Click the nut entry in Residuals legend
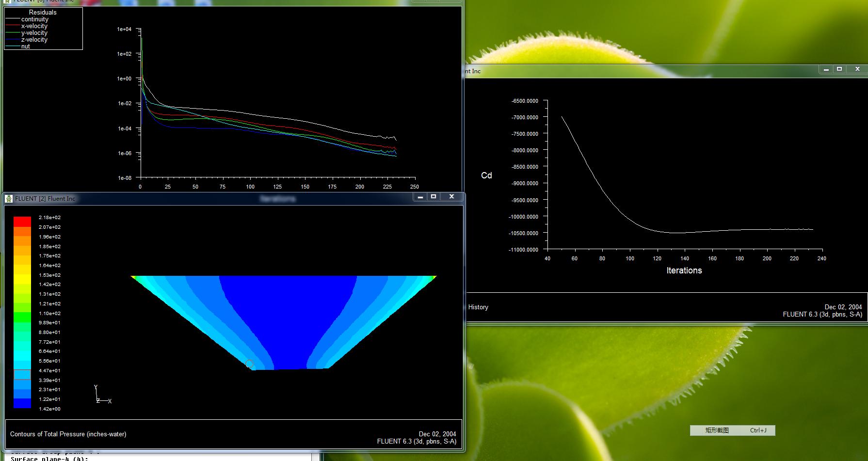This screenshot has width=868, height=461. 25,47
